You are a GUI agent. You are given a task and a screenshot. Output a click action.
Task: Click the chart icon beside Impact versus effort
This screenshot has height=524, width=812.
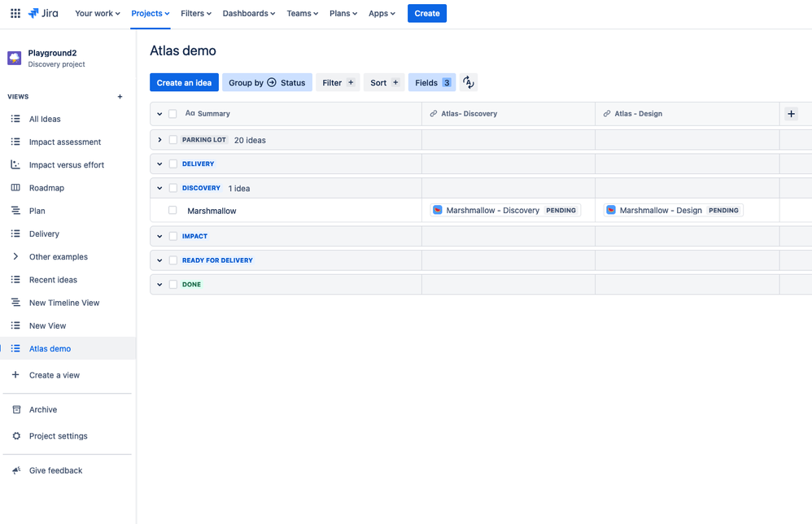point(15,164)
